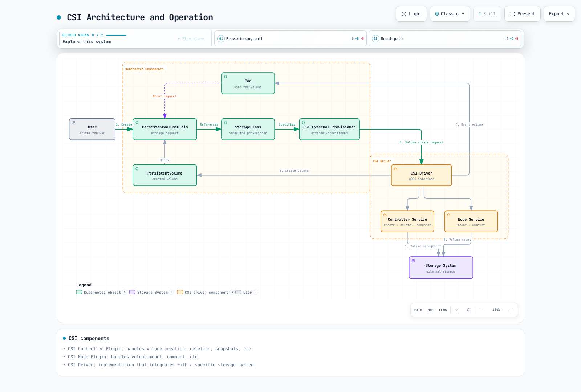Toggle the Light theme button

[x=411, y=14]
